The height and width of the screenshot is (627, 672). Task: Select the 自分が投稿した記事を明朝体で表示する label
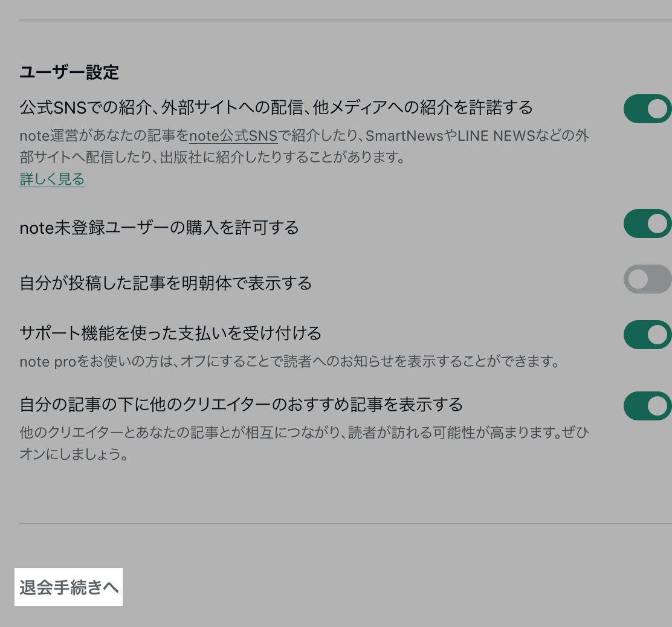click(166, 283)
